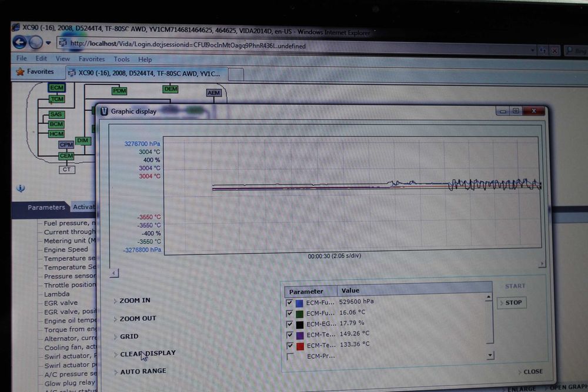Open the Tools menu
This screenshot has width=588, height=392.
[x=122, y=59]
